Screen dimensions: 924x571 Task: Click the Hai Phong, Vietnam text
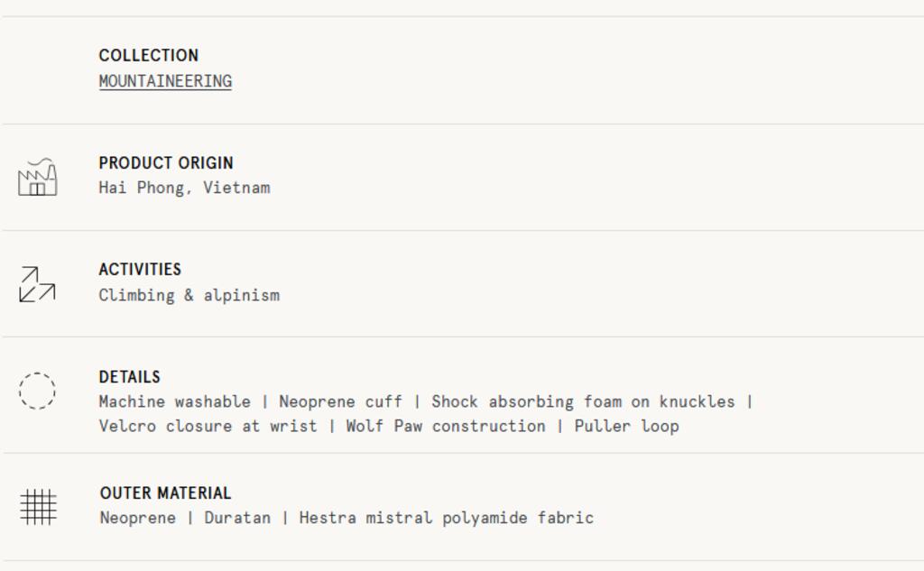184,188
